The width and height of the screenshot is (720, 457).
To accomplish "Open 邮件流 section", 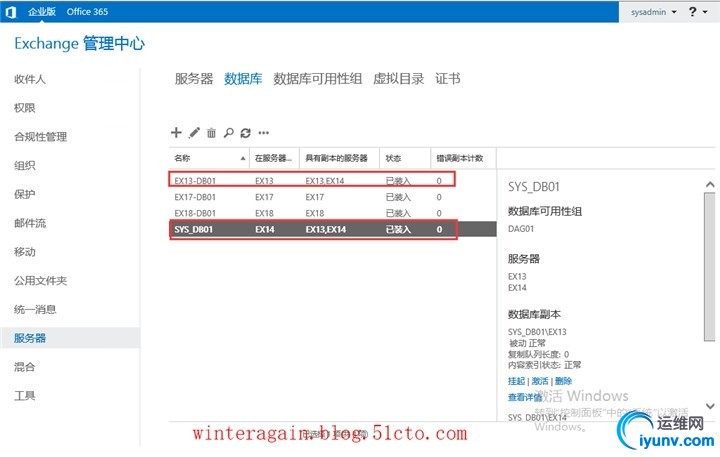I will click(x=30, y=223).
